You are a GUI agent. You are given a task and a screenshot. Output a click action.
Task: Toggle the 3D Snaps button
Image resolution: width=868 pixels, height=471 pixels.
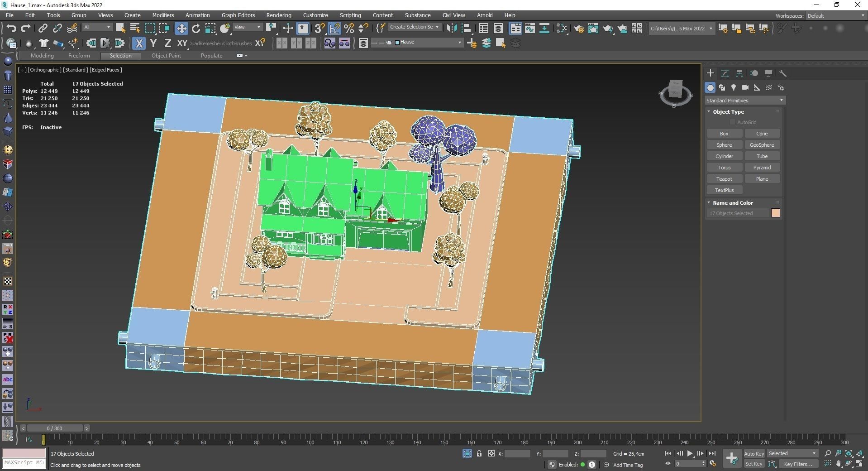click(x=320, y=29)
